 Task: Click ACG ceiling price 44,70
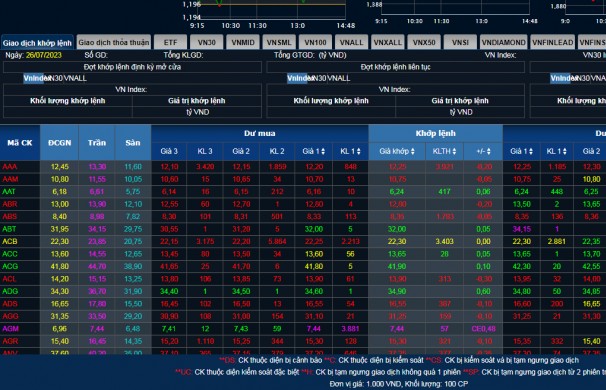(97, 266)
